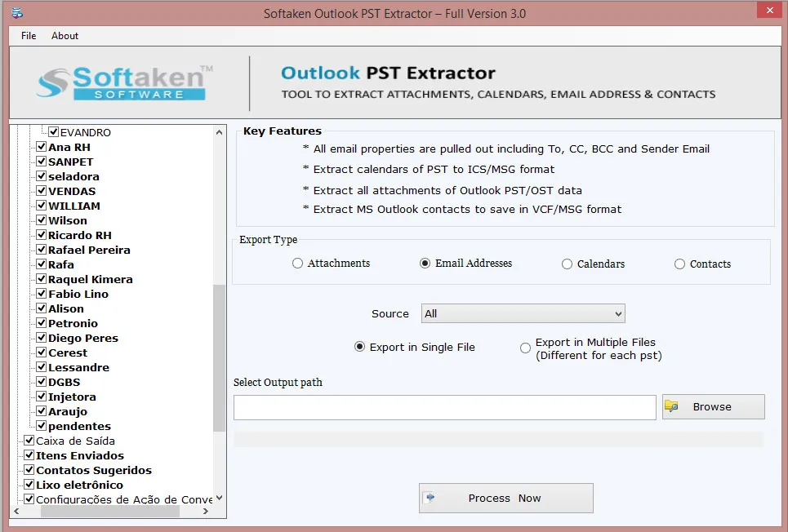Toggle the VENDAS folder checkbox
The height and width of the screenshot is (532, 788).
[42, 191]
